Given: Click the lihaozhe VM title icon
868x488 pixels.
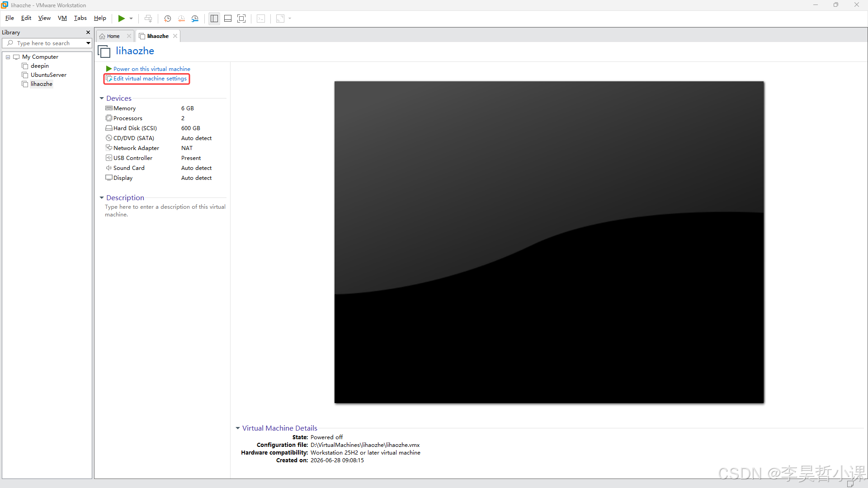Looking at the screenshot, I should pyautogui.click(x=104, y=52).
